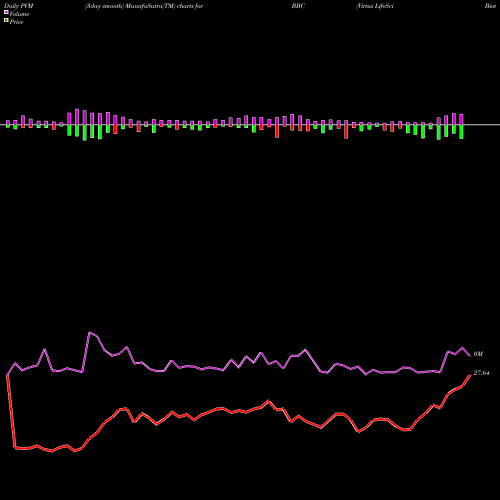Click the magenta Volume legend swatch

6,13
